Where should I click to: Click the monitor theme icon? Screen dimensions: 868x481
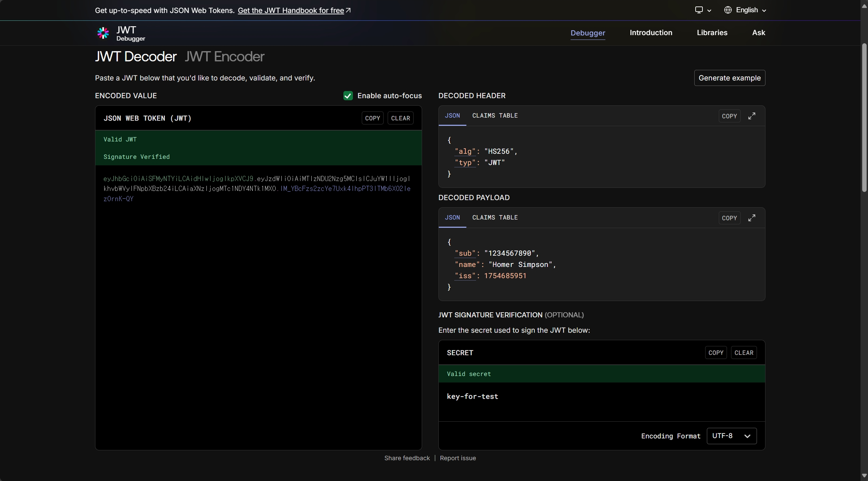coord(699,10)
